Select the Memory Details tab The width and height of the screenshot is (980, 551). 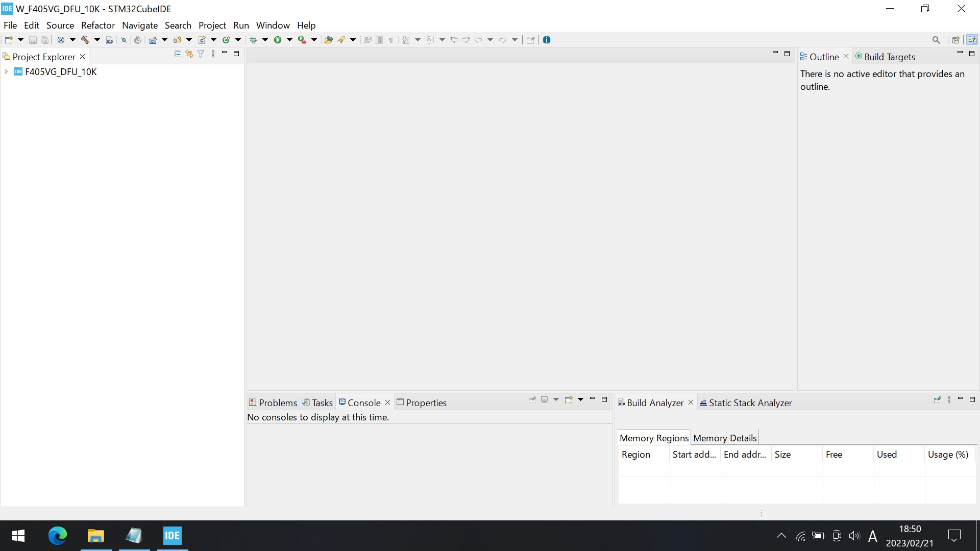pos(725,438)
